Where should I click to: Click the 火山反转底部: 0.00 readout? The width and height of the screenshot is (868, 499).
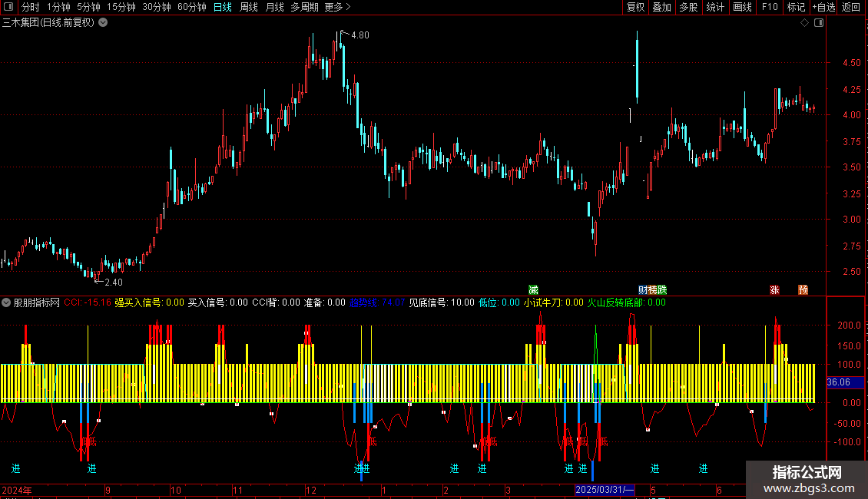(x=627, y=302)
